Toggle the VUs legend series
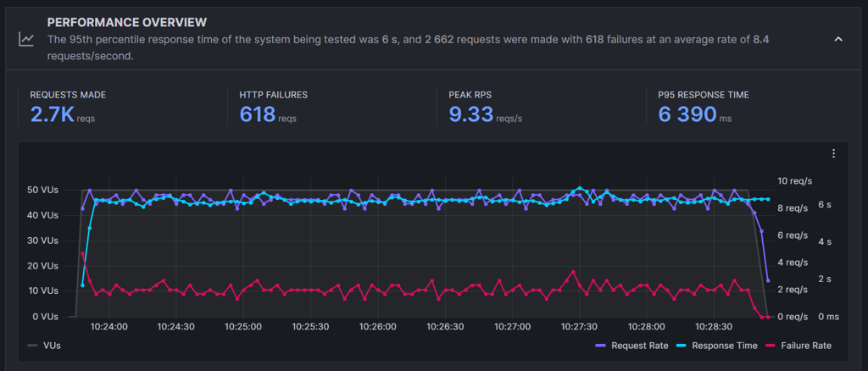The image size is (868, 371). (x=44, y=346)
